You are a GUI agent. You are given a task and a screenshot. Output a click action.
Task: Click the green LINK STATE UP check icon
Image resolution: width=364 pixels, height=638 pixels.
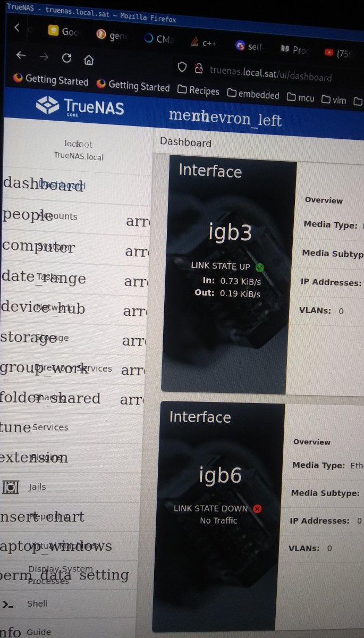click(259, 267)
